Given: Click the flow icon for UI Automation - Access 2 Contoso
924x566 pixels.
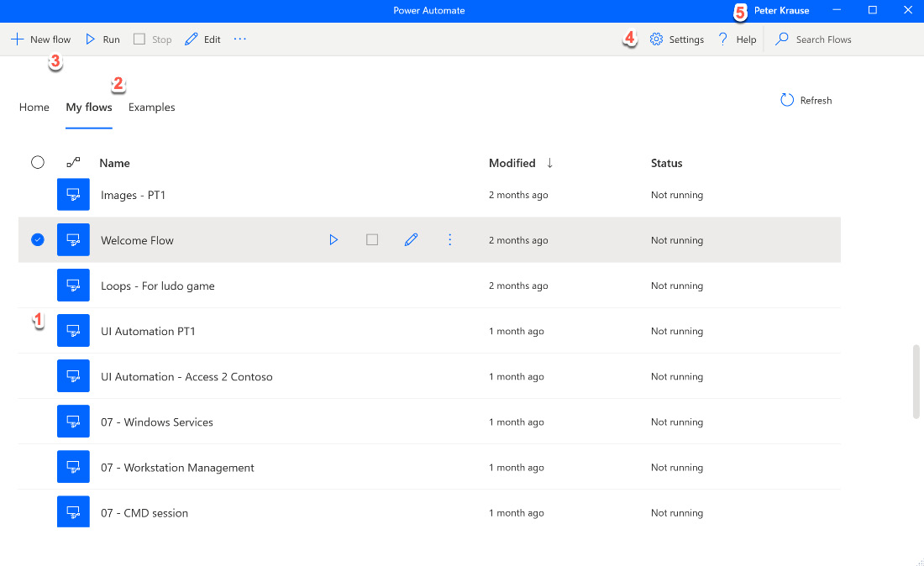Looking at the screenshot, I should pyautogui.click(x=73, y=375).
